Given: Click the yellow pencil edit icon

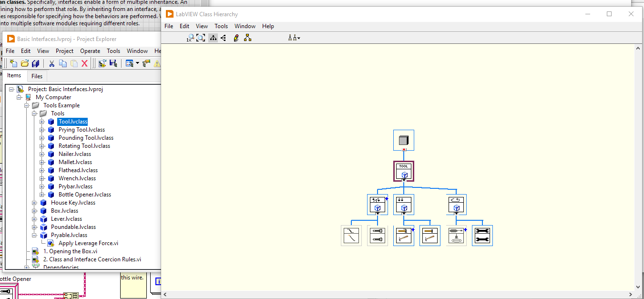Looking at the screenshot, I should tap(236, 38).
